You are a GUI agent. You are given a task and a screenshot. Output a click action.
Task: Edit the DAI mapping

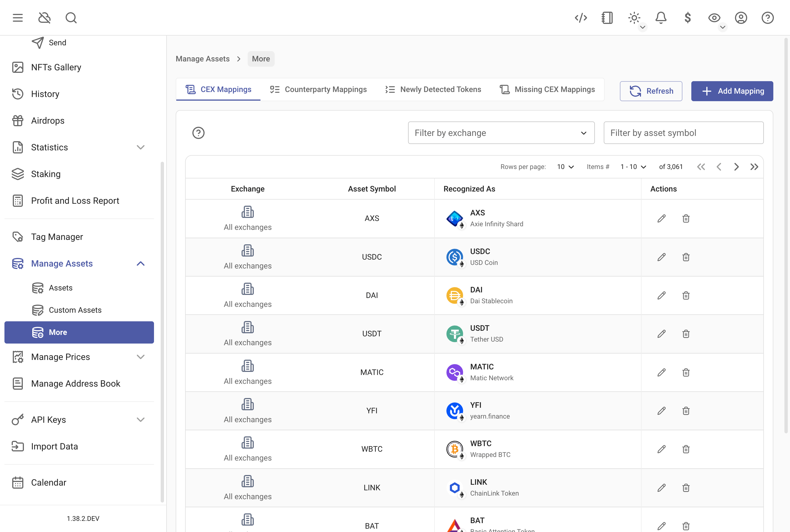point(661,295)
